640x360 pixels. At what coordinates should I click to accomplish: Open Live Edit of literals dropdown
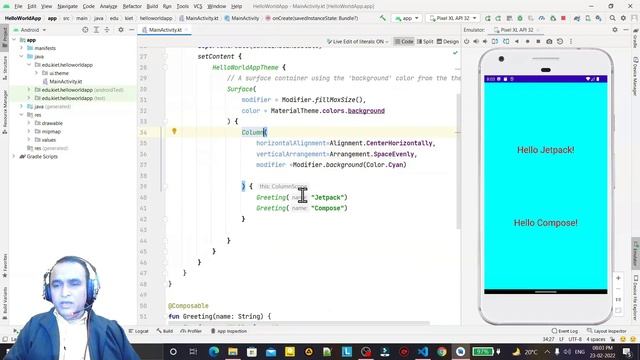358,41
